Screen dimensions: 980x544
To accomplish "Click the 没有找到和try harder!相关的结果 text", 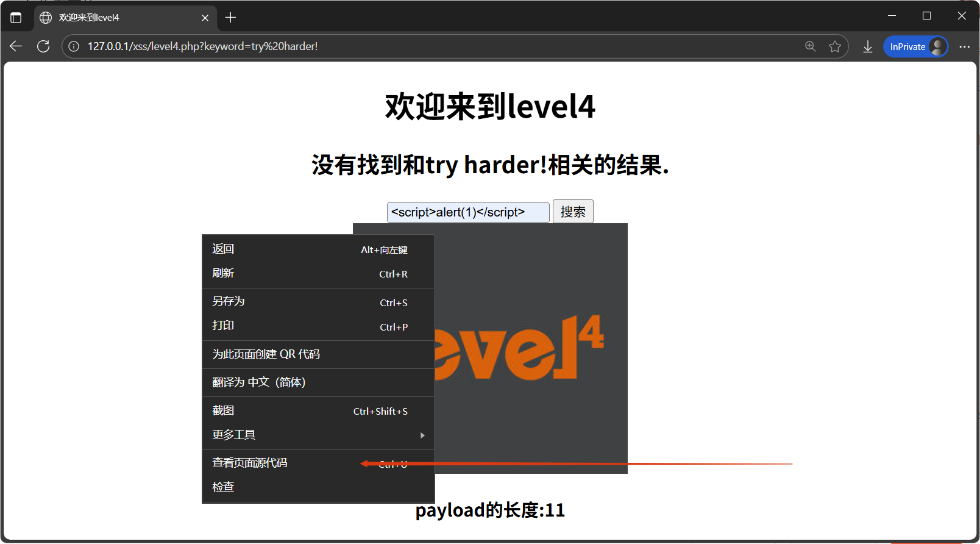I will click(490, 165).
